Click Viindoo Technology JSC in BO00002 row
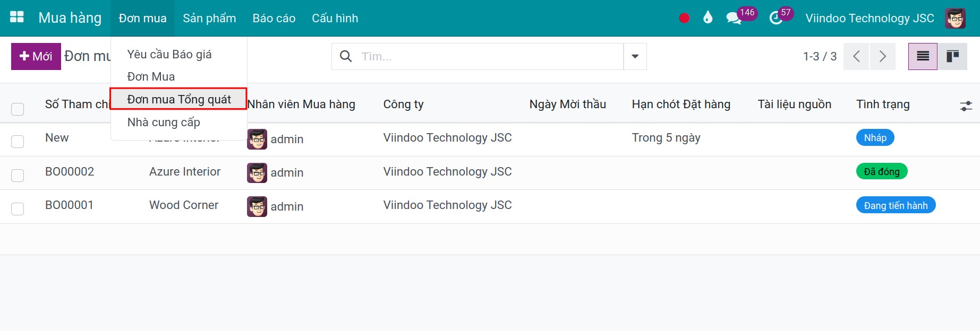The width and height of the screenshot is (980, 331). tap(447, 172)
